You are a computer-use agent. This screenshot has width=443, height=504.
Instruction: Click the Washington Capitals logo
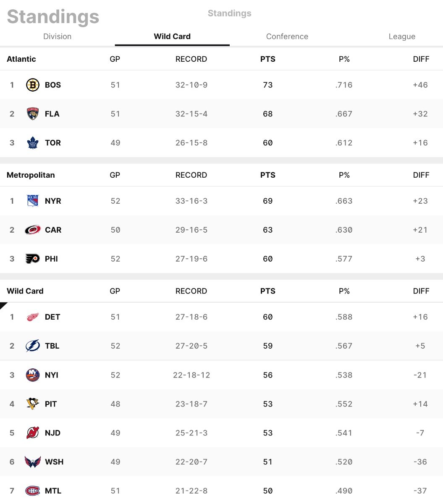[33, 462]
